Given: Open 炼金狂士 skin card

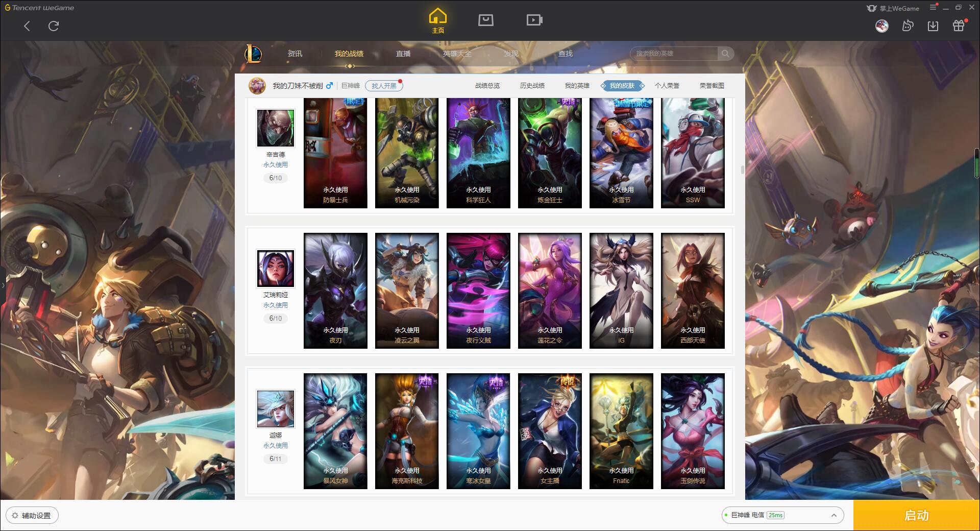Looking at the screenshot, I should coord(550,153).
